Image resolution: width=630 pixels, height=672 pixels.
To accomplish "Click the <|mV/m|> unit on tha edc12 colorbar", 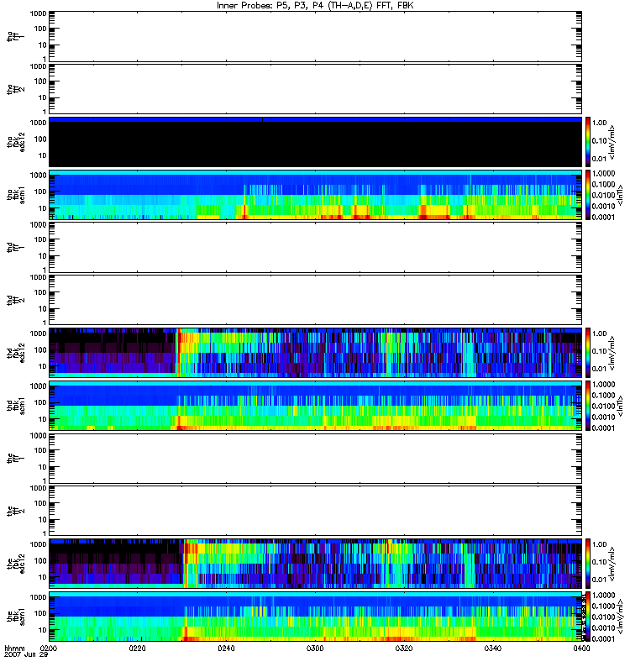I will pos(612,142).
